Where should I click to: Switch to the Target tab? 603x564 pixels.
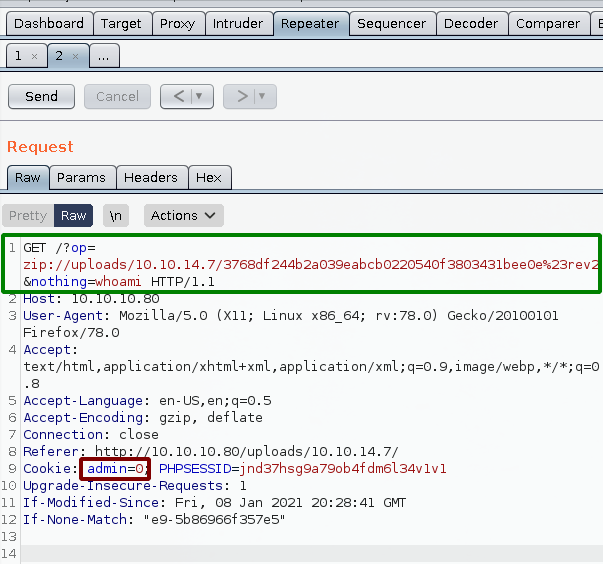coord(122,24)
